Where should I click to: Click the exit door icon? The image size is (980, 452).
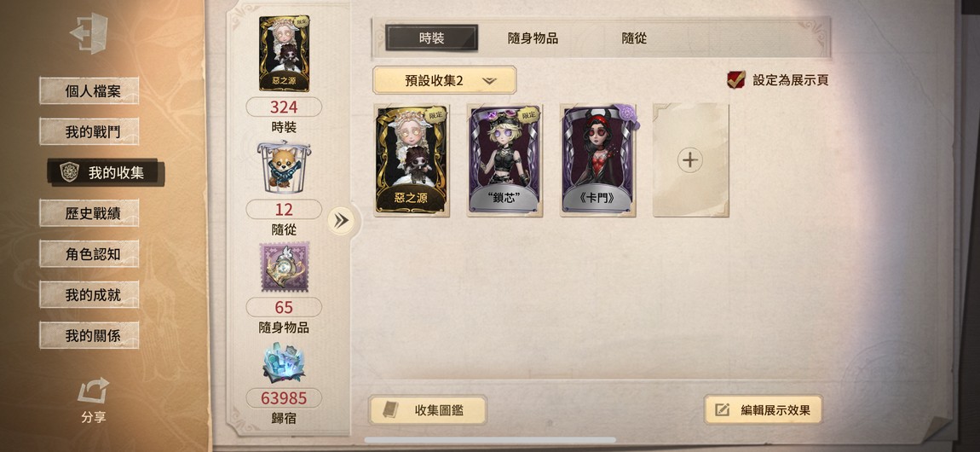(x=89, y=32)
